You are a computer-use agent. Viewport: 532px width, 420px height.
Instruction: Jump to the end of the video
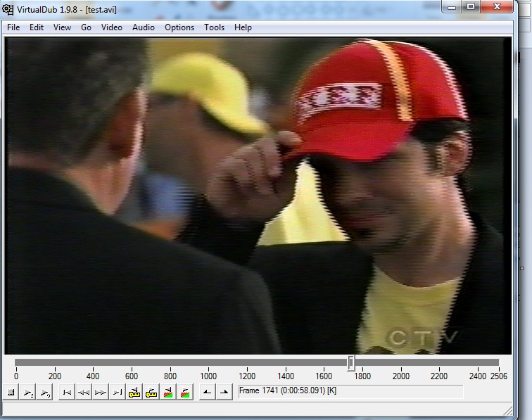[118, 392]
